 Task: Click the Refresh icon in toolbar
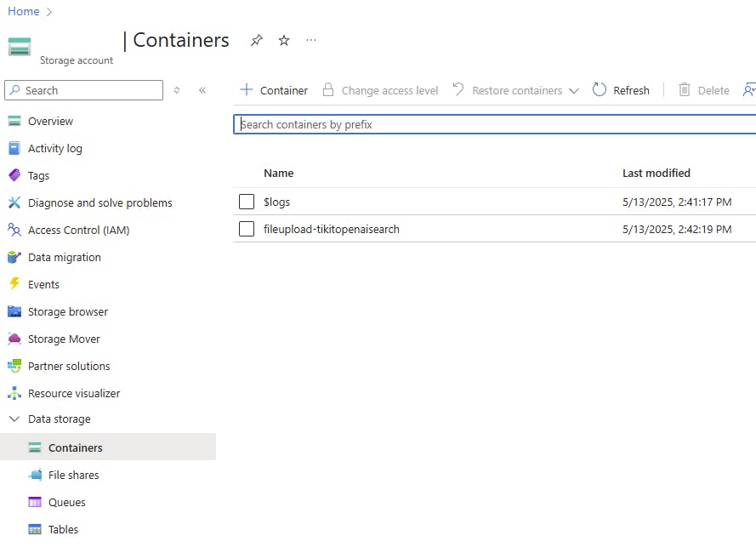coord(600,90)
